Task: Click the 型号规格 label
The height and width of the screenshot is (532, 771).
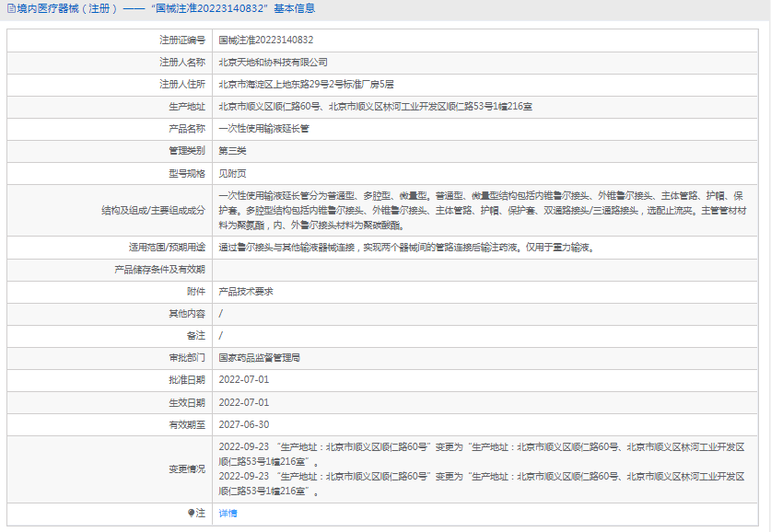Action: click(187, 173)
